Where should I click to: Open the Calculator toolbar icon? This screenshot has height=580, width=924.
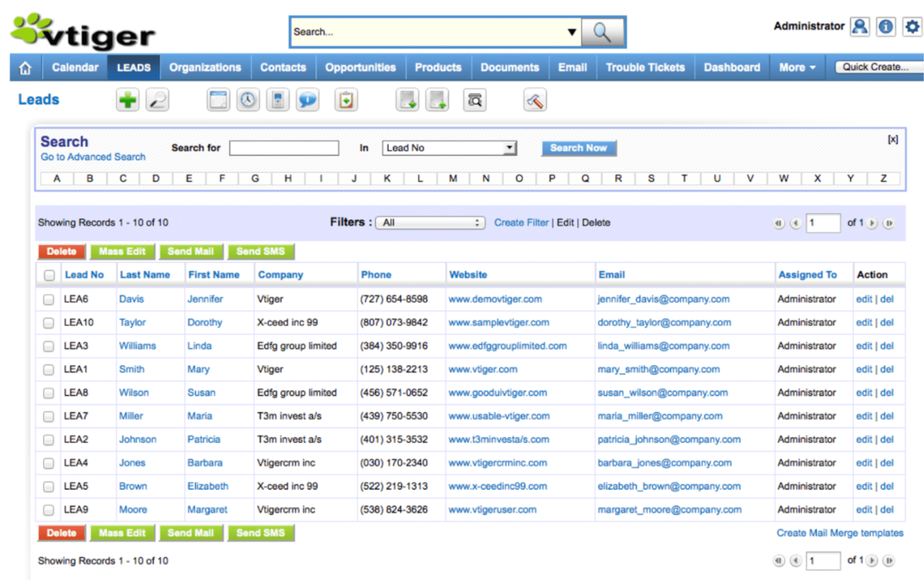278,100
